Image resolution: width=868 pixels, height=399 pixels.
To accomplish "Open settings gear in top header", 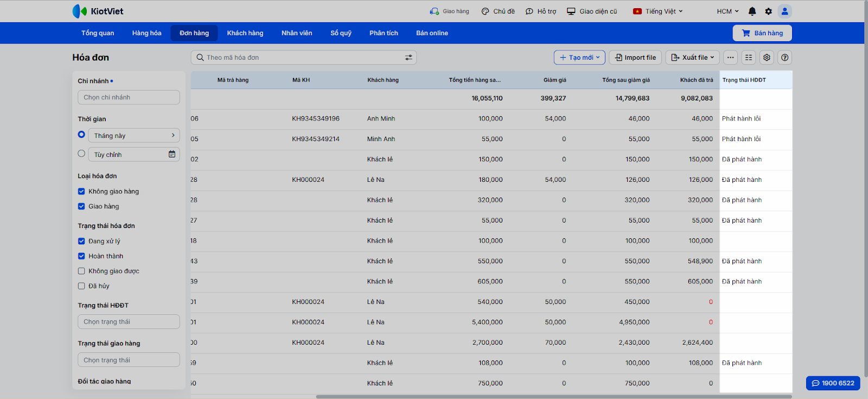I will click(768, 11).
